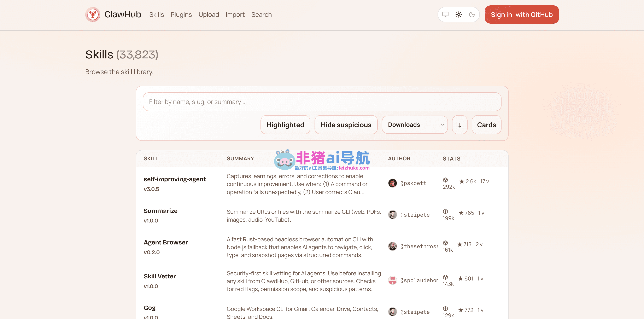Toggle the Hide suspicious filter
644x319 pixels.
346,125
